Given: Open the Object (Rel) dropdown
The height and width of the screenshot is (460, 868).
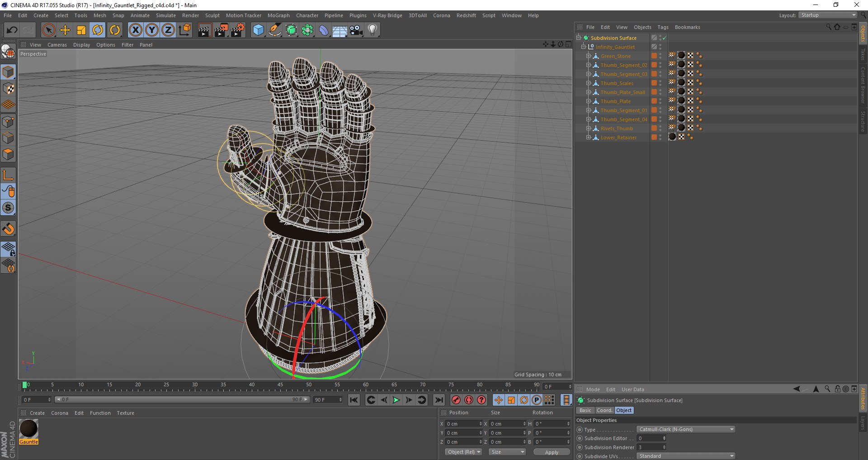Looking at the screenshot, I should [x=463, y=452].
